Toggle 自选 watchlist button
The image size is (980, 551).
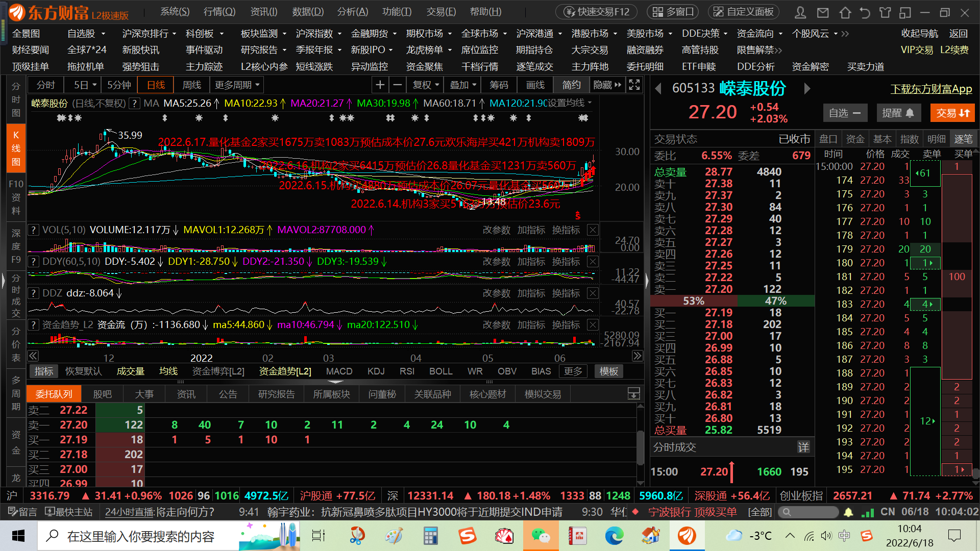845,113
